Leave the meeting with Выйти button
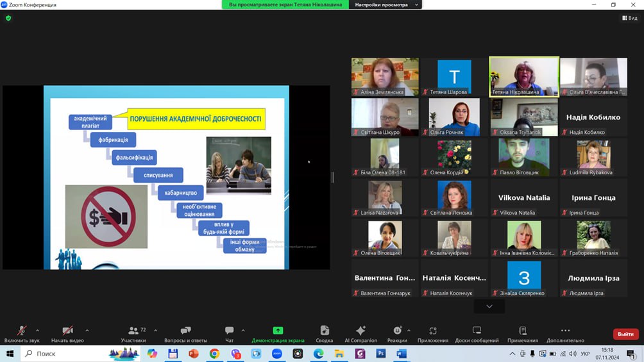Image resolution: width=644 pixels, height=362 pixels. pyautogui.click(x=625, y=334)
